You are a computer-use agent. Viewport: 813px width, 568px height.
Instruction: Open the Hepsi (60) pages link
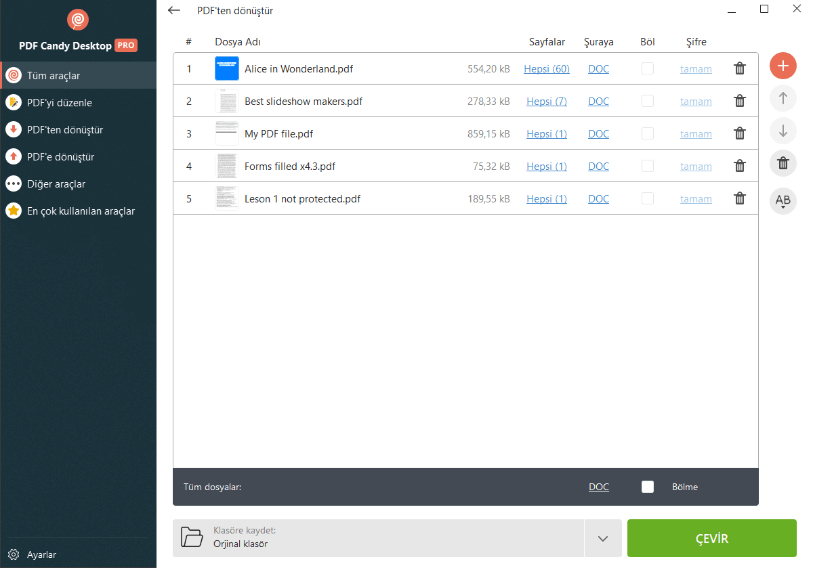tap(546, 69)
